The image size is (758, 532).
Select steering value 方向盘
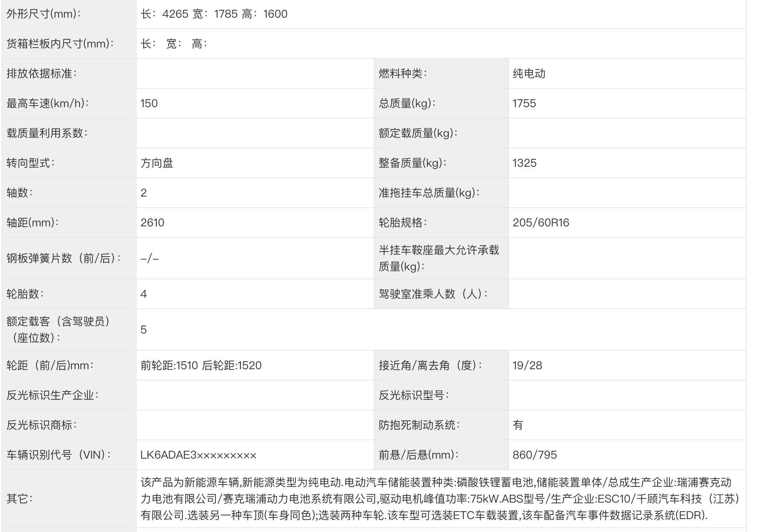pos(157,163)
